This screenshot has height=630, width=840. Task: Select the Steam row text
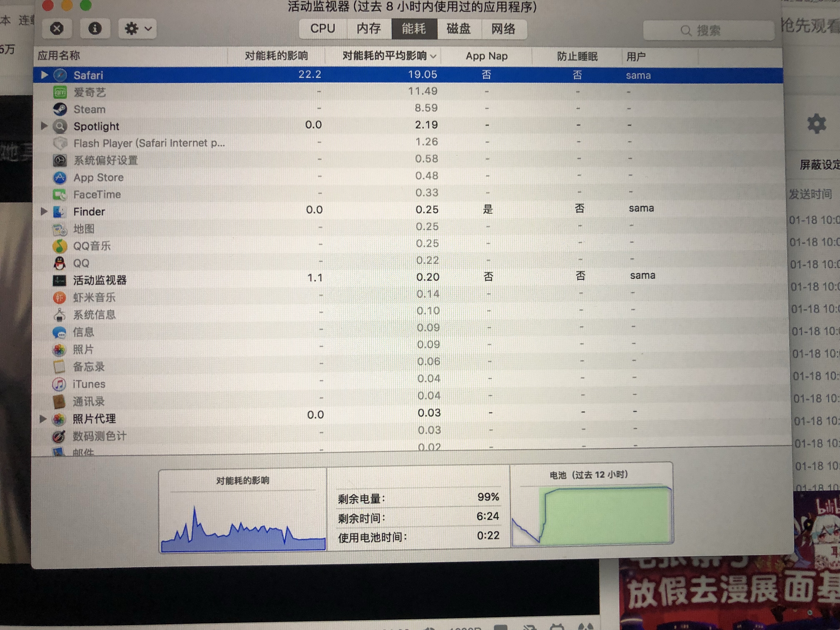click(x=90, y=109)
